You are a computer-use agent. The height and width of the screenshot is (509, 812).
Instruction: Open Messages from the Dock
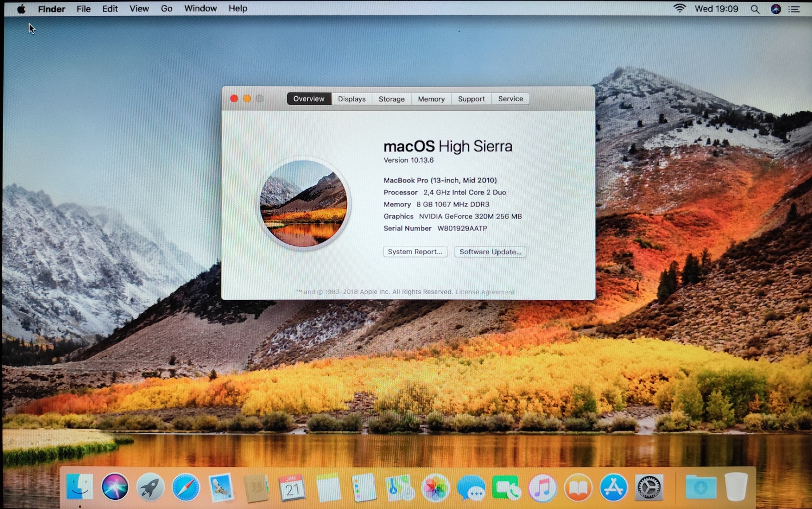point(471,487)
